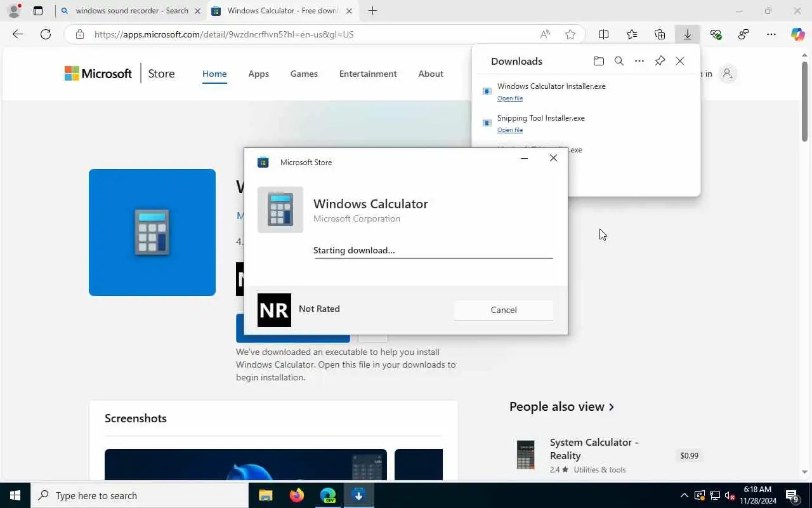812x508 pixels.
Task: Click the Starting download progress bar
Action: pyautogui.click(x=433, y=258)
